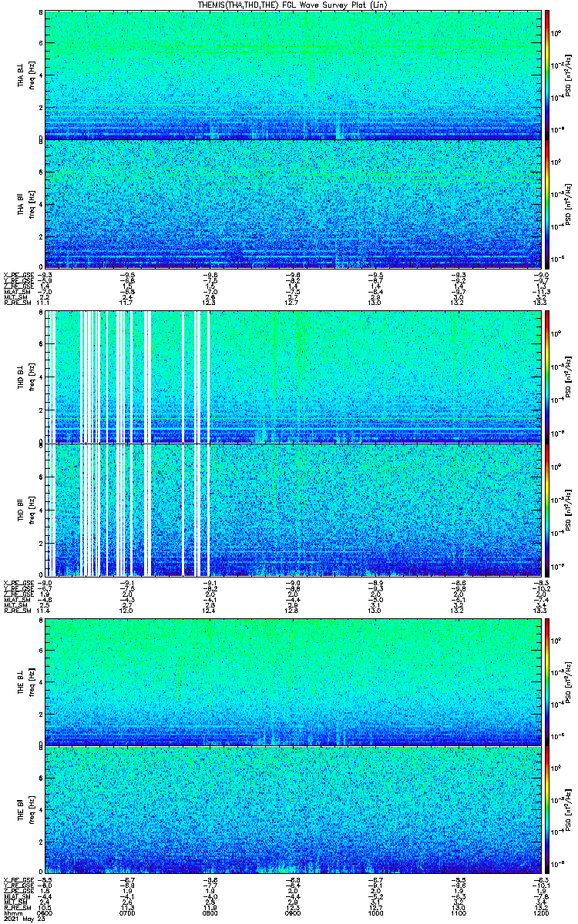Click the THEMIS FGL Wave Survey Plot title
The image size is (578, 924).
coord(293,5)
